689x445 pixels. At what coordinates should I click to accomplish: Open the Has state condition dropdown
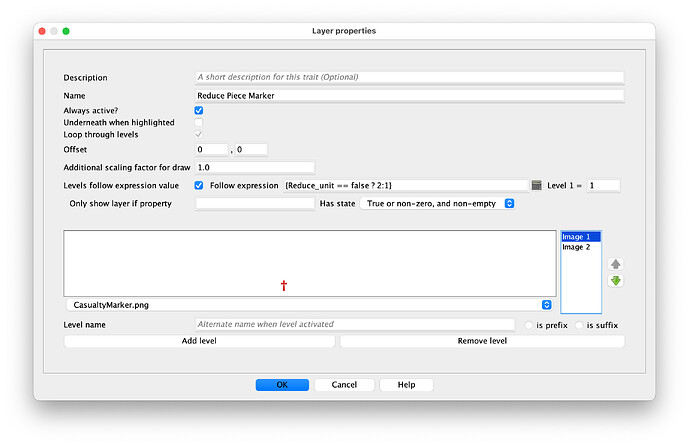[437, 203]
